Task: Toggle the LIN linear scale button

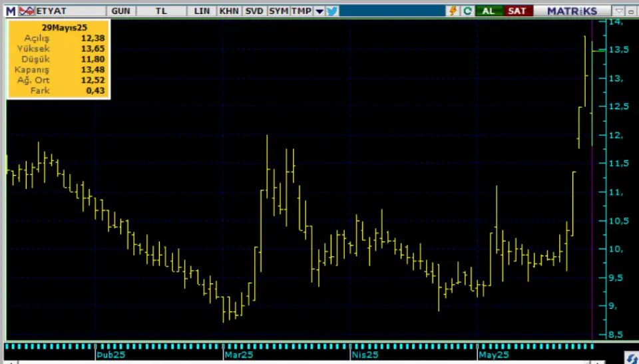Action: coord(202,11)
